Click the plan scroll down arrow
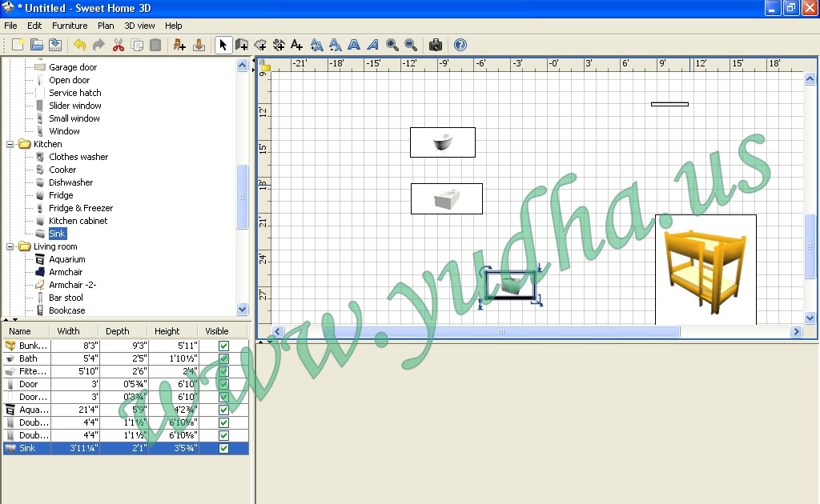The image size is (820, 504). pos(810,318)
